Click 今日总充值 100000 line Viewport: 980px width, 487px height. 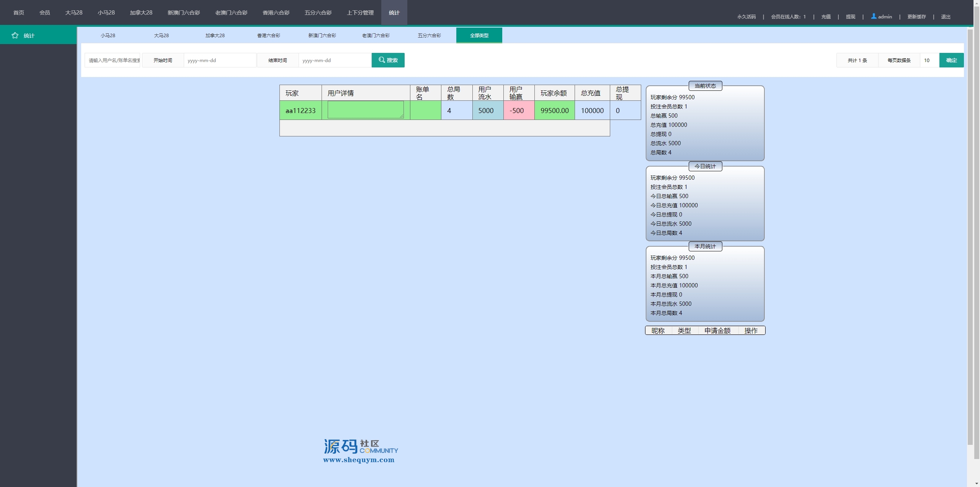[x=674, y=205]
